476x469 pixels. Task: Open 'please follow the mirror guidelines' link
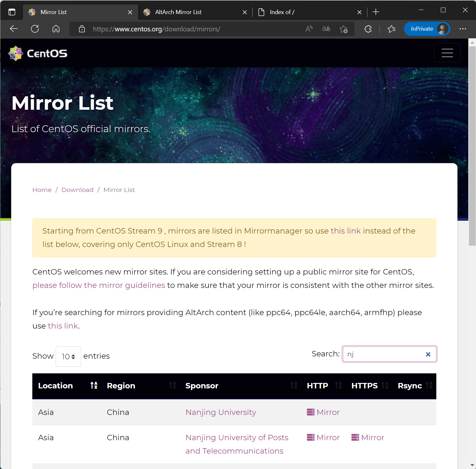(99, 285)
